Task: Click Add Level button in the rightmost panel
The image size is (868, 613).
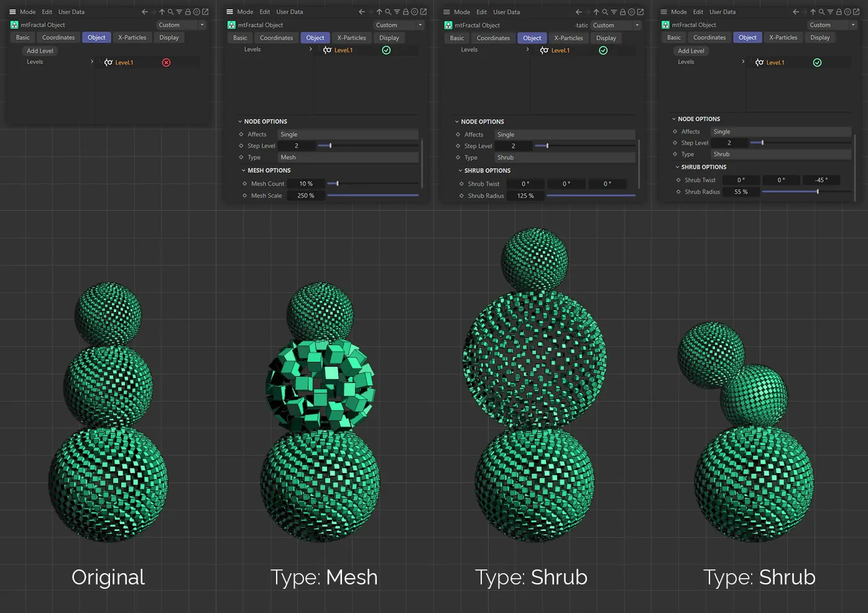Action: (691, 51)
